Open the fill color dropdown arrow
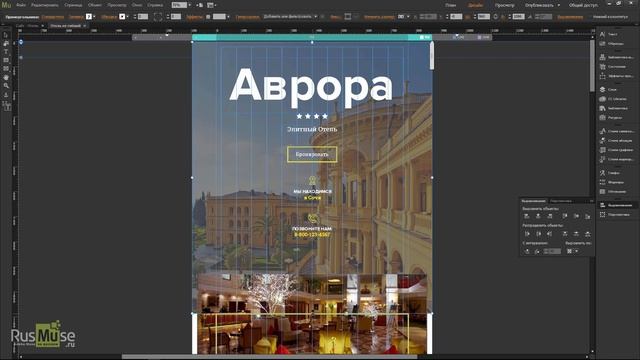The height and width of the screenshot is (360, 640). tap(94, 17)
